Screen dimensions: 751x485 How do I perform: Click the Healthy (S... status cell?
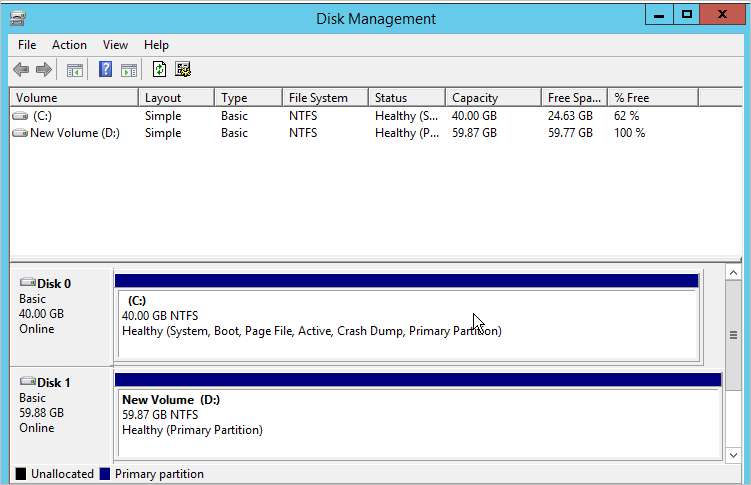tap(406, 116)
